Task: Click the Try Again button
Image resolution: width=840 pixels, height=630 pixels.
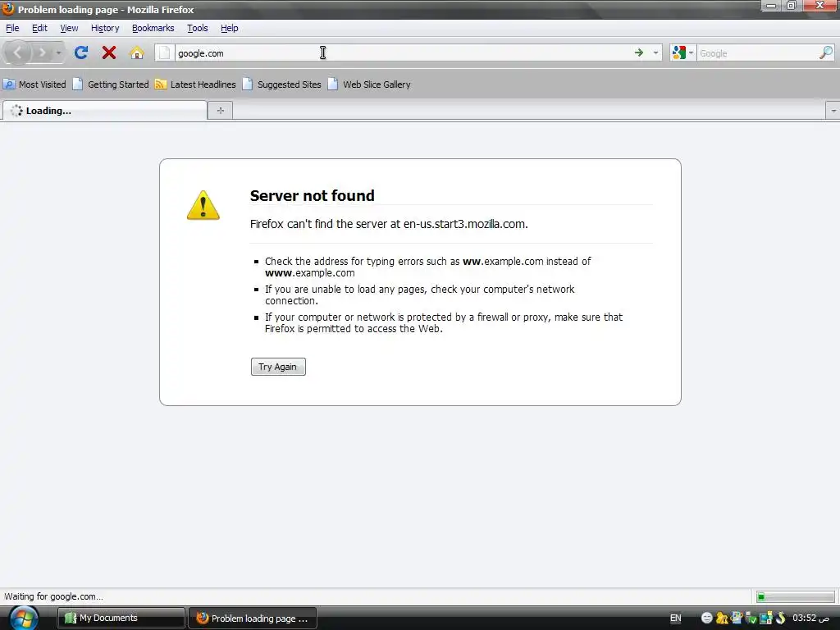Action: click(x=278, y=367)
